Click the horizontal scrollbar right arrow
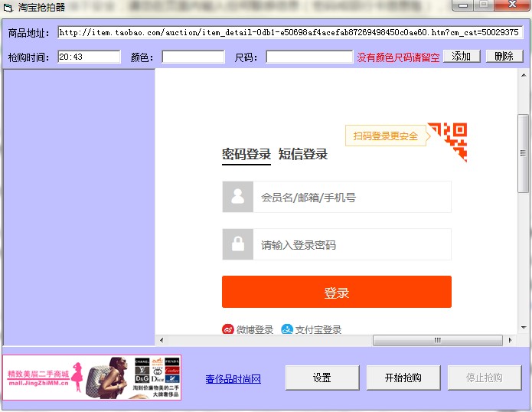The height and width of the screenshot is (412, 532). 511,340
